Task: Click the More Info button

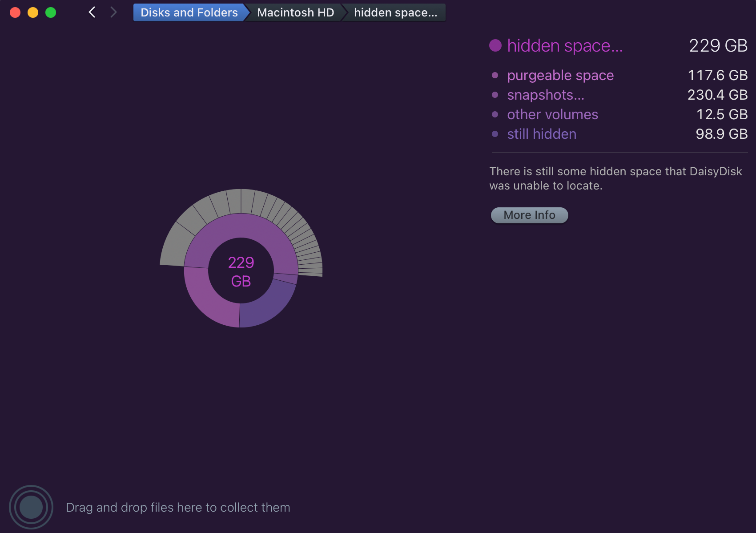Action: (x=529, y=215)
